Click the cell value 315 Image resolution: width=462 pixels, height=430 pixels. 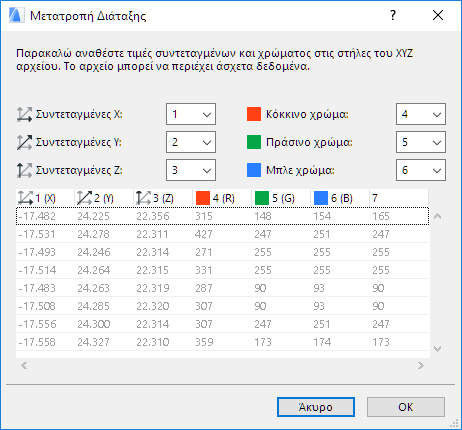(204, 216)
